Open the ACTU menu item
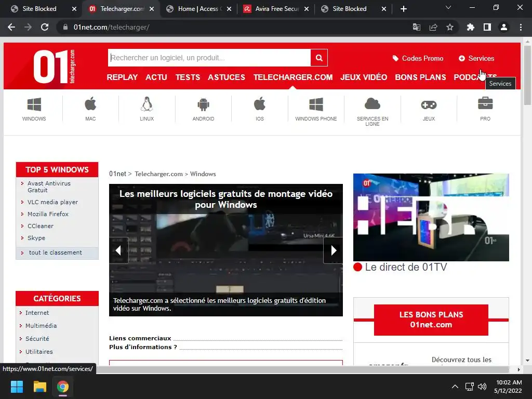Screen dimensions: 532x399 click(x=156, y=77)
